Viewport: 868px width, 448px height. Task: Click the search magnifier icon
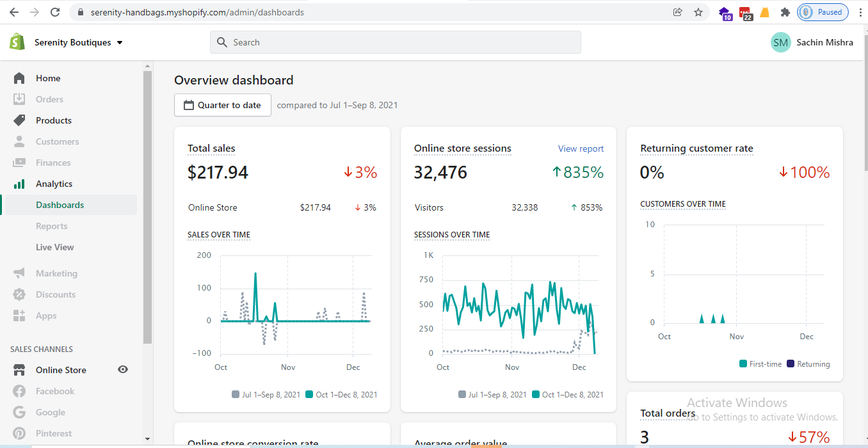(222, 42)
